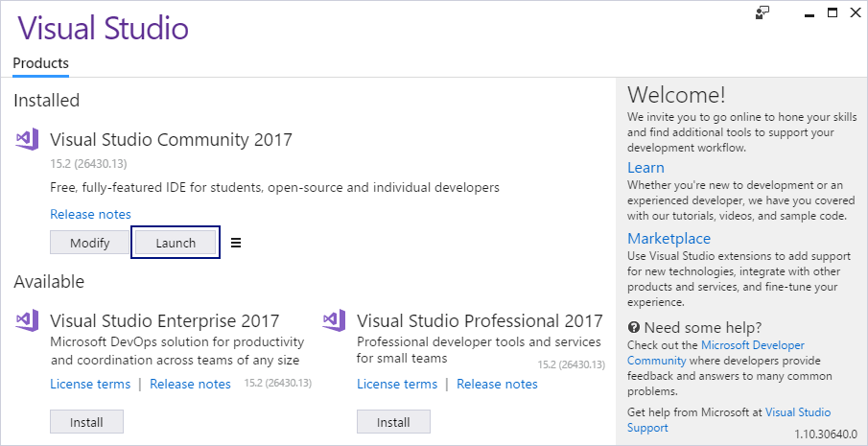Click the Visual Studio Enterprise 2017 logo icon
Image resolution: width=868 pixels, height=446 pixels.
pyautogui.click(x=27, y=319)
